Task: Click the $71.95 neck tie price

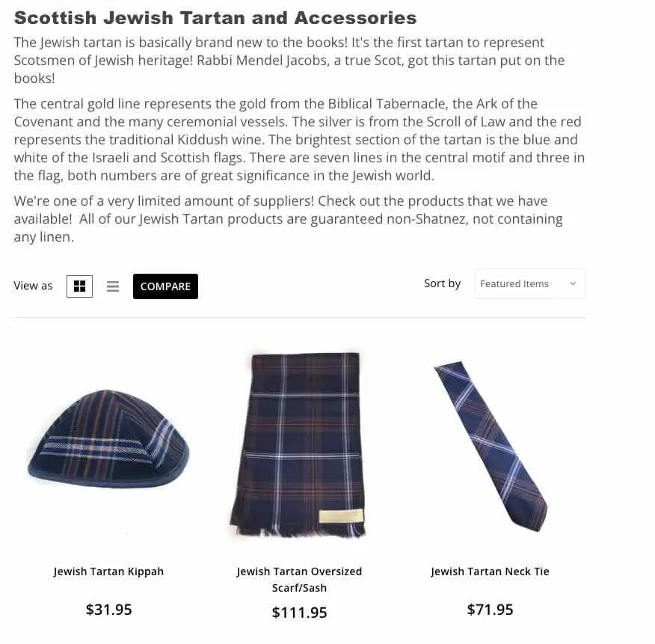Action: pos(490,610)
